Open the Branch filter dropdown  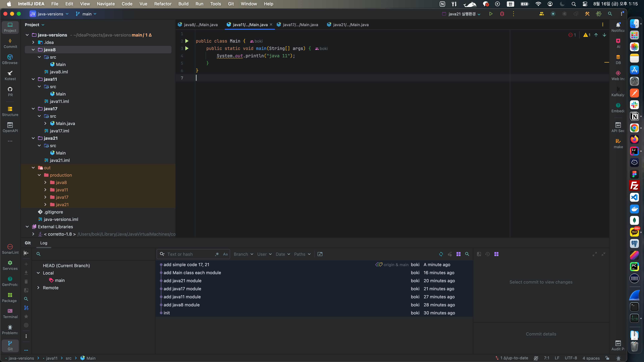click(x=243, y=254)
